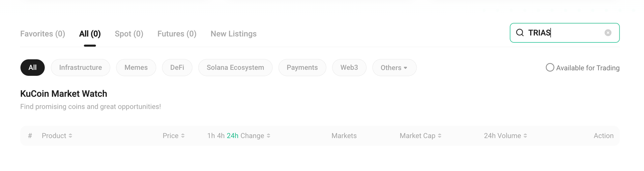Clear the TRIAS search text
Viewport: 644px width, 171px height.
(608, 33)
